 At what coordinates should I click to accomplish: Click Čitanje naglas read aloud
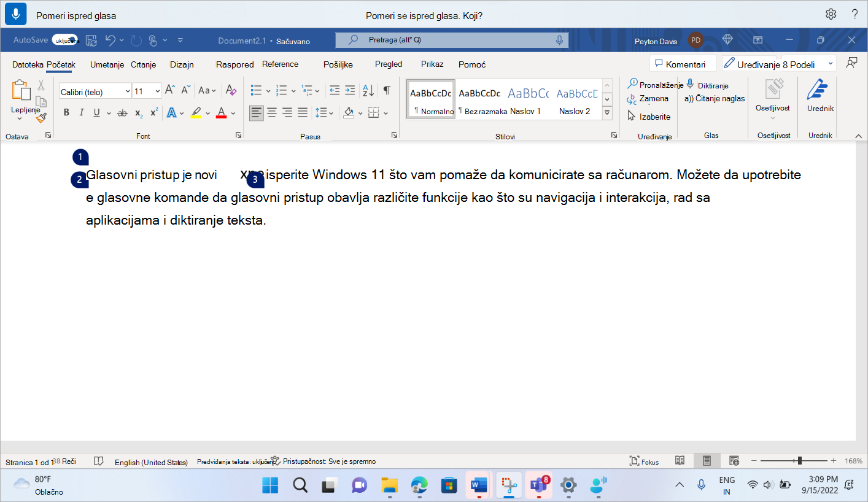pos(715,98)
